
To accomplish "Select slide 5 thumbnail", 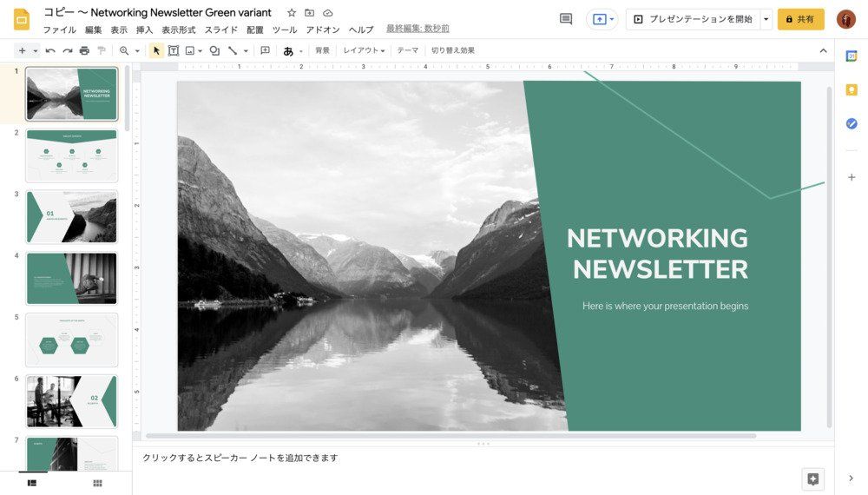I will (72, 340).
